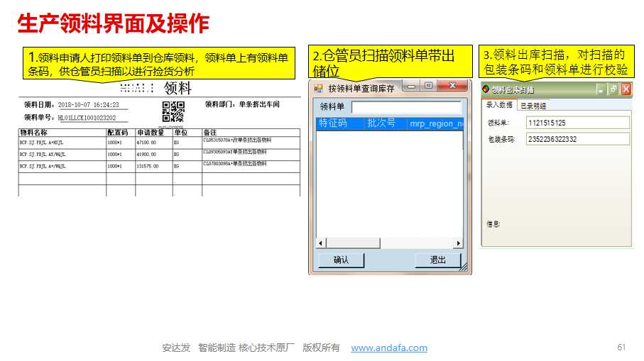Minimize the 领料出库扫描 window
The width and height of the screenshot is (644, 361).
(x=600, y=89)
